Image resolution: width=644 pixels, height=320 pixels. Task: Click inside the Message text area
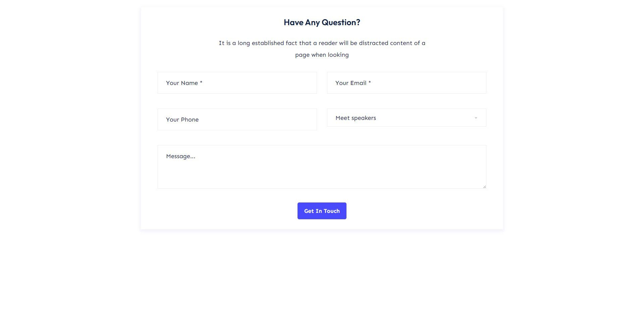tap(322, 167)
